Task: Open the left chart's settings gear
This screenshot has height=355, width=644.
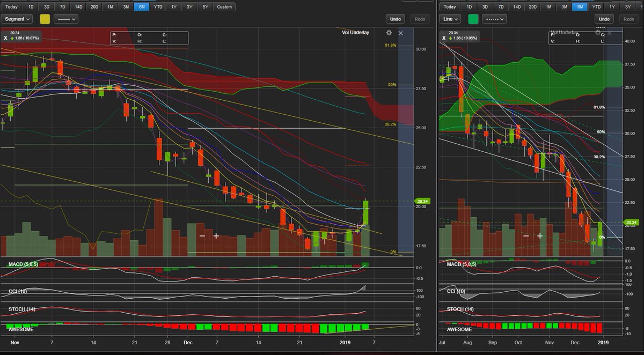Action: click(389, 33)
